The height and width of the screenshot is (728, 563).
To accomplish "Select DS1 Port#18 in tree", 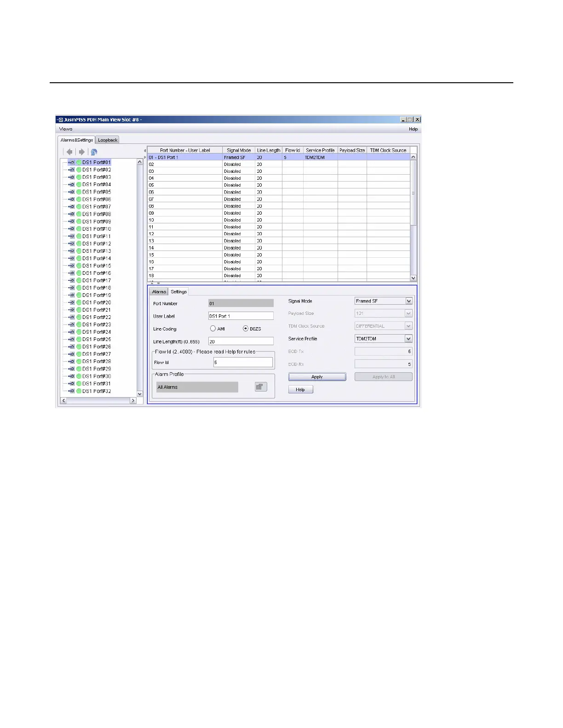I will (x=97, y=288).
